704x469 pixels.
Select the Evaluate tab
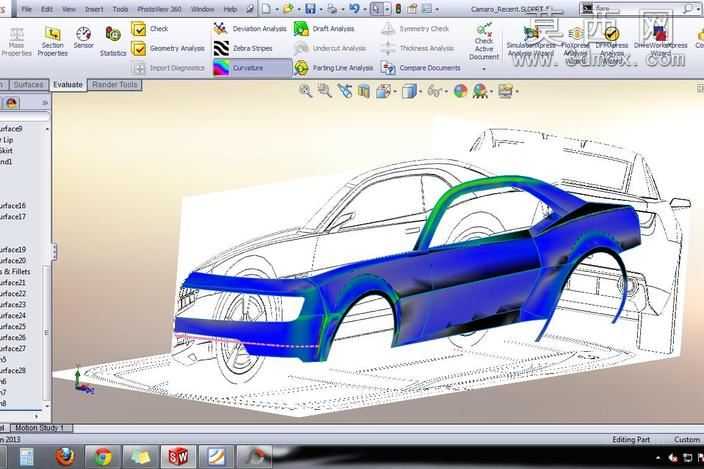tap(68, 85)
